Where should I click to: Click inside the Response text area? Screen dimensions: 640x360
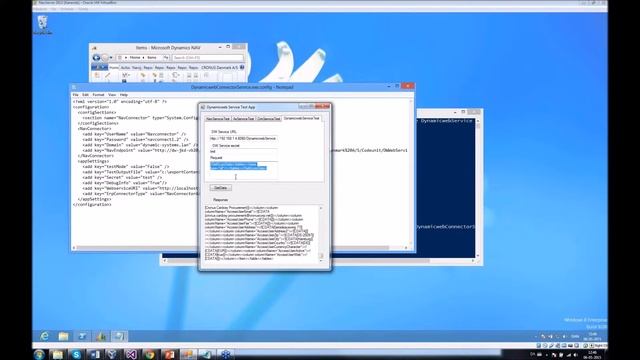tap(261, 233)
